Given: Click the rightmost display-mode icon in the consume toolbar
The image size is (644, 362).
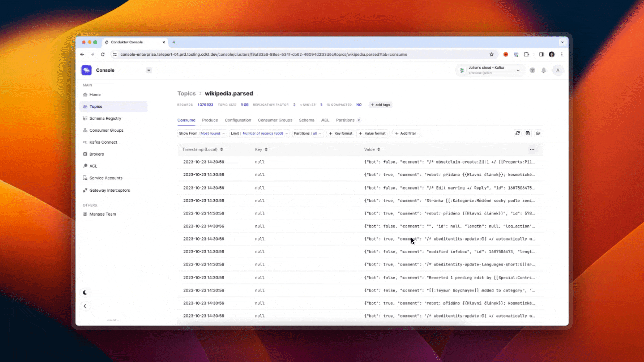Looking at the screenshot, I should [x=538, y=133].
